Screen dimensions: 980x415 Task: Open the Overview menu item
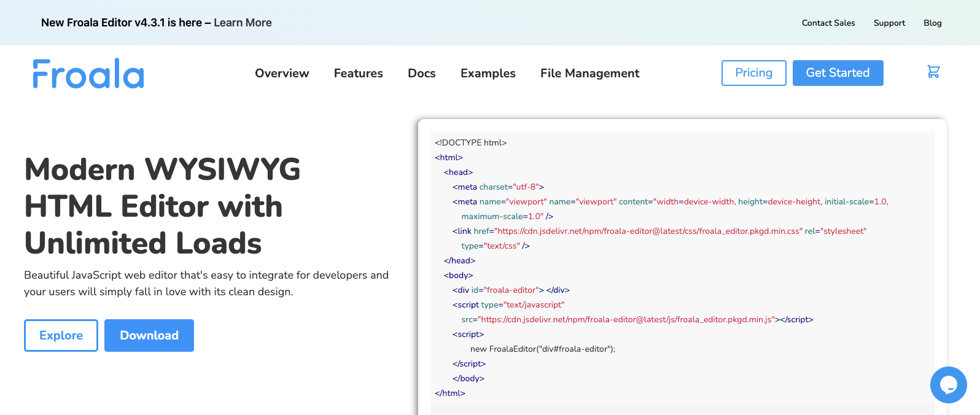pyautogui.click(x=282, y=73)
